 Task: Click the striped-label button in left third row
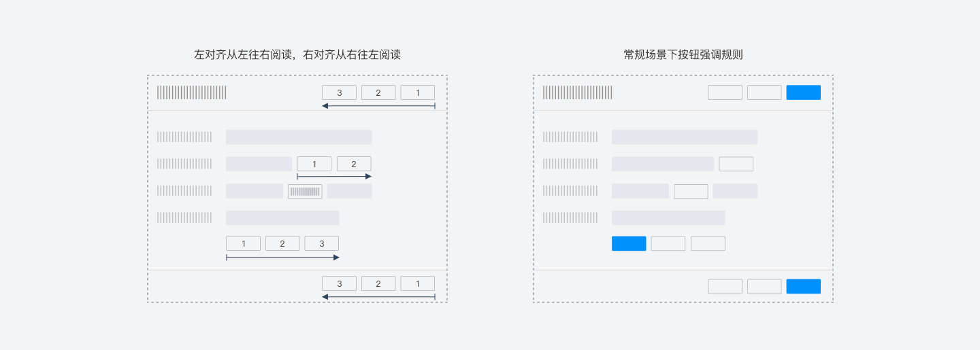305,192
